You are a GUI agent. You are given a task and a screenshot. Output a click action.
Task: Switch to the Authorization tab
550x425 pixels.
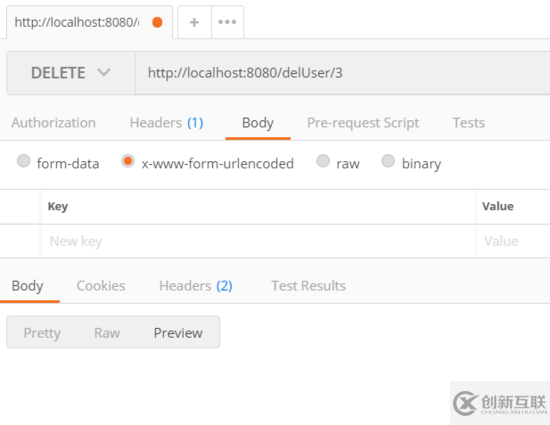pos(53,123)
